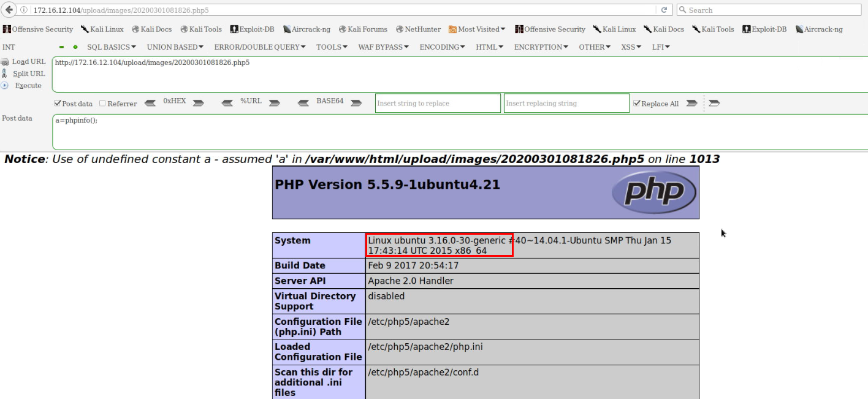The width and height of the screenshot is (868, 399).
Task: Open the Exploit-DB bookmark
Action: 253,29
